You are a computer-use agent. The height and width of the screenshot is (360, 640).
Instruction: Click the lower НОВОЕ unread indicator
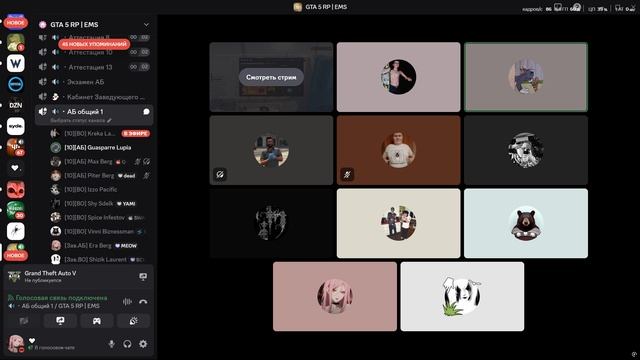(16, 256)
